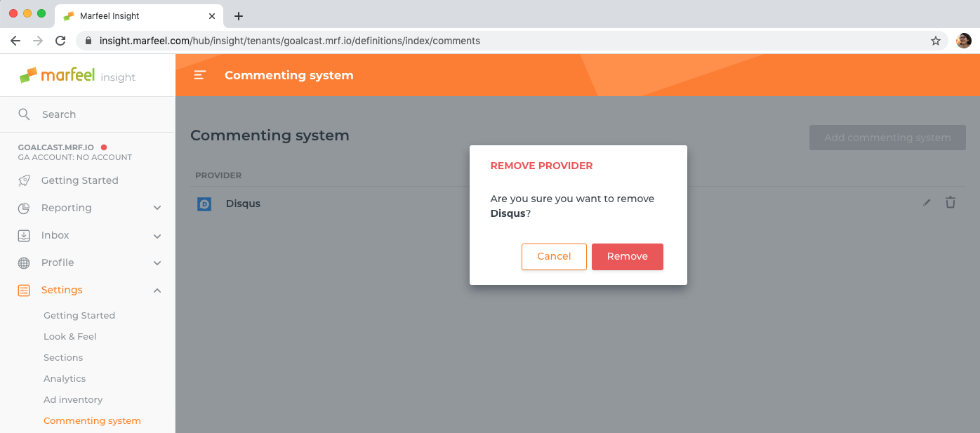Go back using the browser back arrow
Screen dimensions: 980x433
pyautogui.click(x=15, y=41)
